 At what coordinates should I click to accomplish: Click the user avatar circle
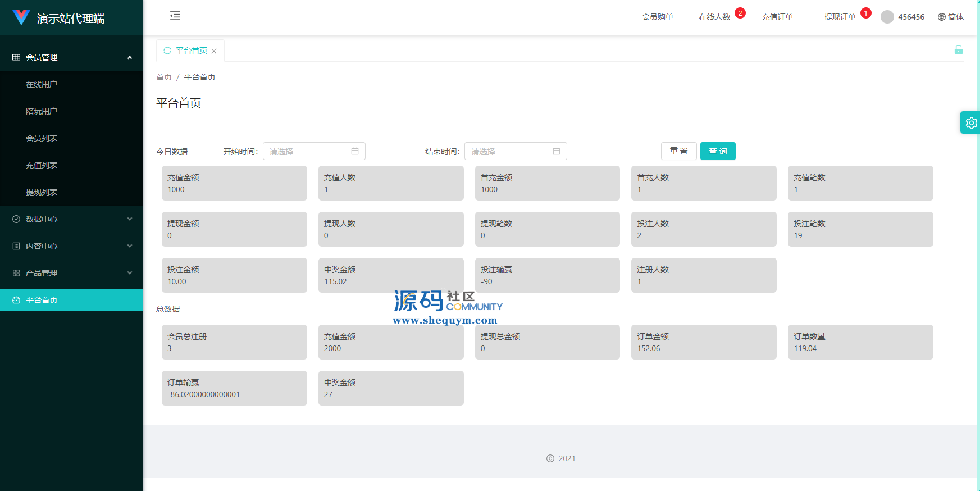[x=887, y=17]
